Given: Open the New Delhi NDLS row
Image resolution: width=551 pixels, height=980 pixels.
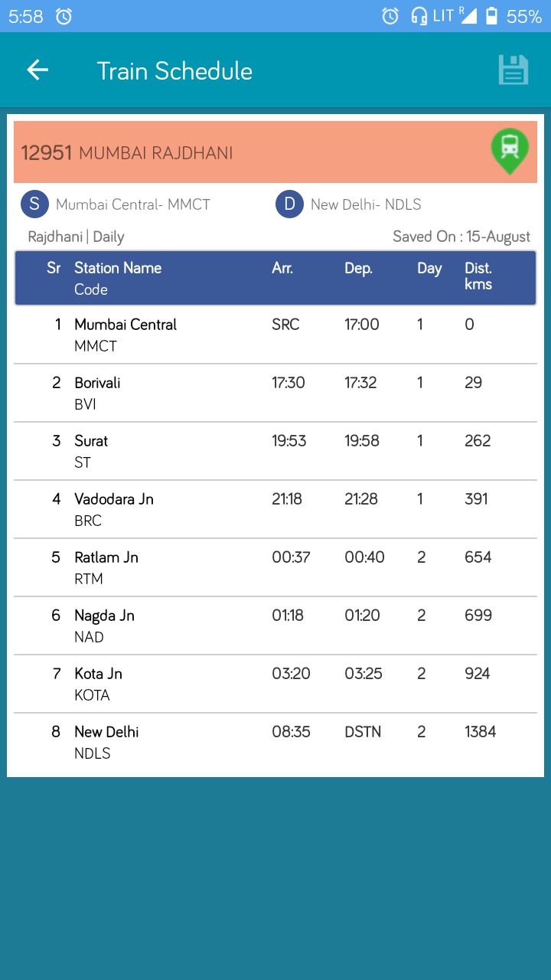Looking at the screenshot, I should (x=275, y=742).
